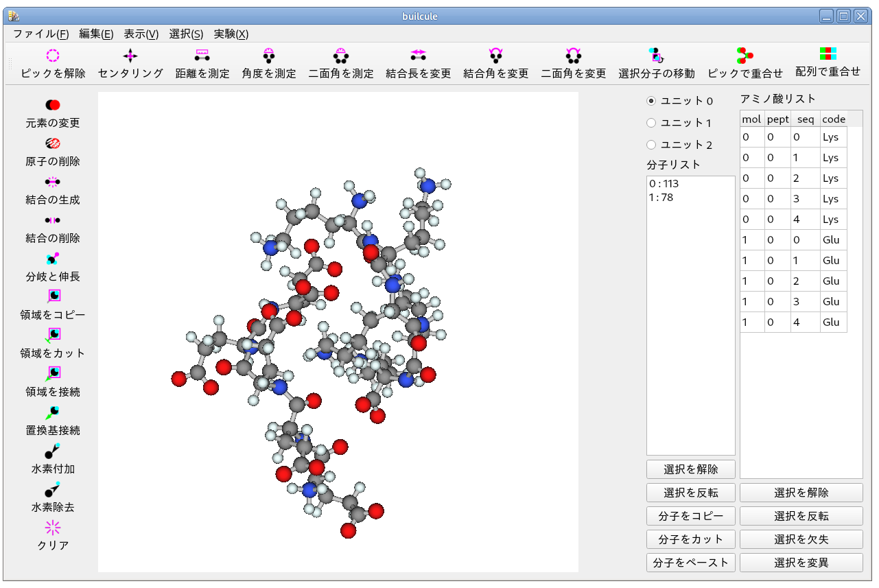The image size is (879, 588).
Task: Activate the 二面角を測定 dihedral measure tool
Action: pos(340,56)
